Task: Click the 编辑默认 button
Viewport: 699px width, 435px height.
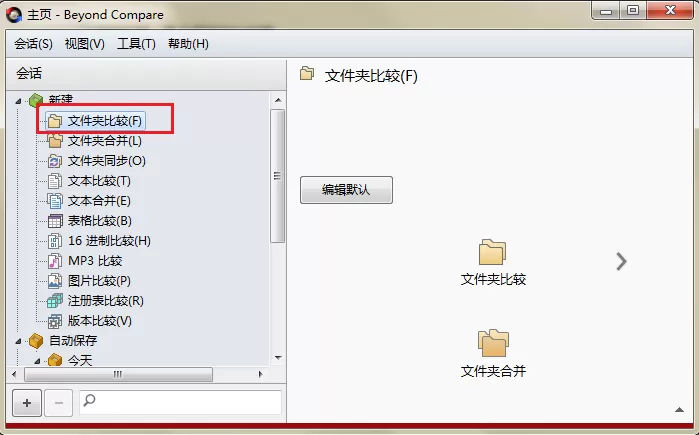Action: point(346,190)
